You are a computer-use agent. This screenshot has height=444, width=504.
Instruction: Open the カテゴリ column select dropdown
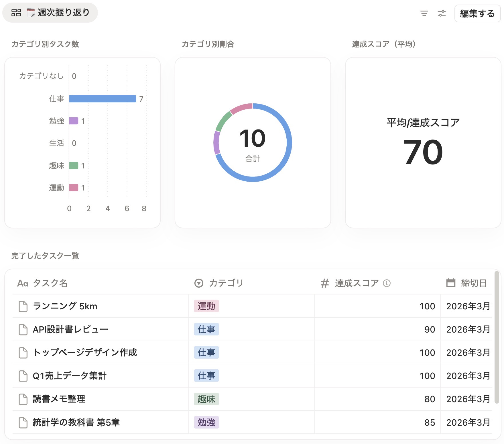(199, 283)
